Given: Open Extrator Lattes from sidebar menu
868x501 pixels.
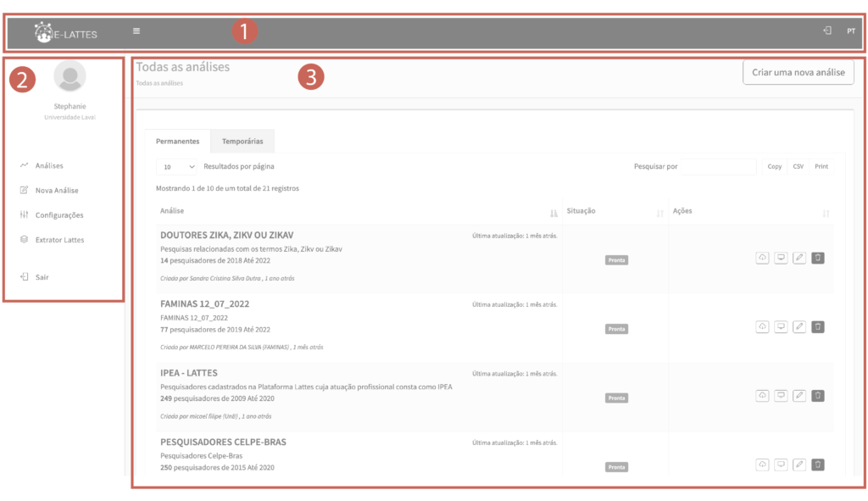Looking at the screenshot, I should (59, 240).
